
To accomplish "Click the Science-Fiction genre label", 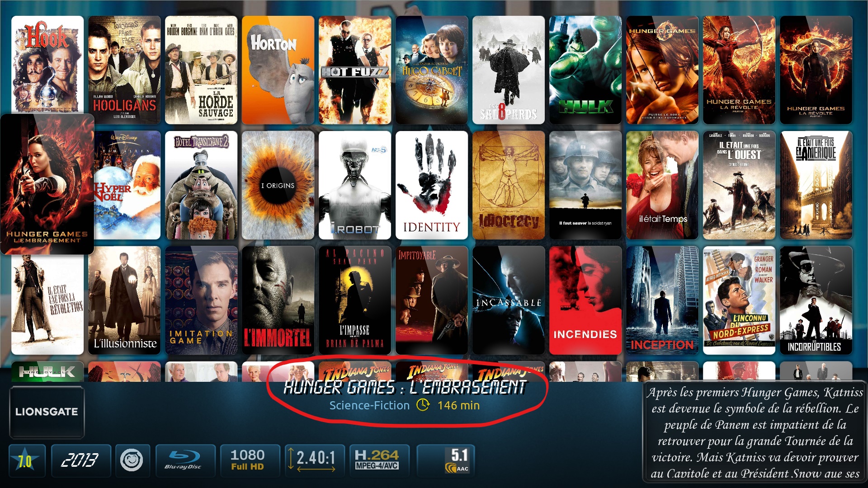I will pos(369,405).
